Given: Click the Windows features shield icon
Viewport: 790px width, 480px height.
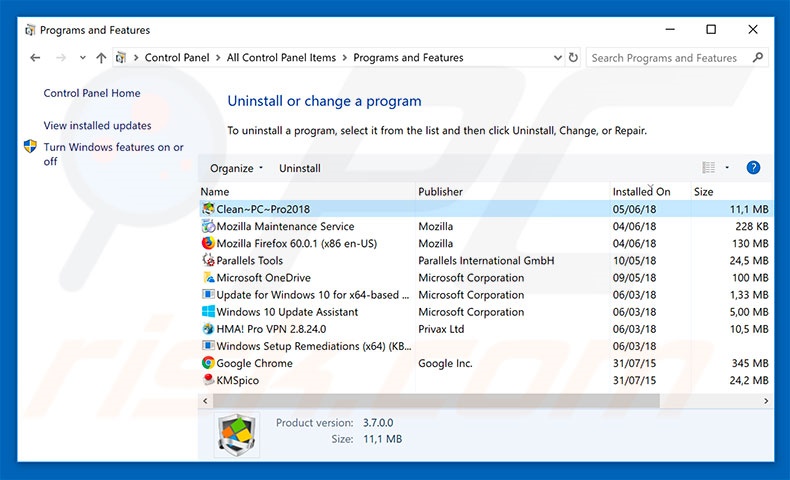Looking at the screenshot, I should tap(30, 147).
